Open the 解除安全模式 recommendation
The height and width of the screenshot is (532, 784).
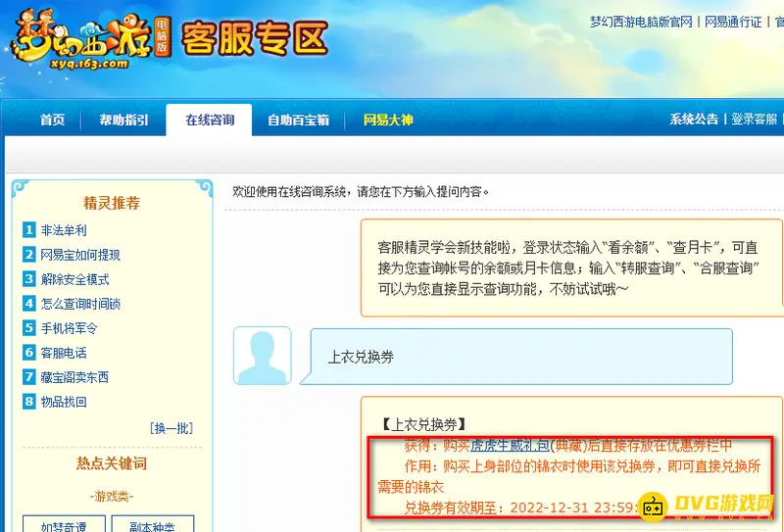(x=75, y=279)
